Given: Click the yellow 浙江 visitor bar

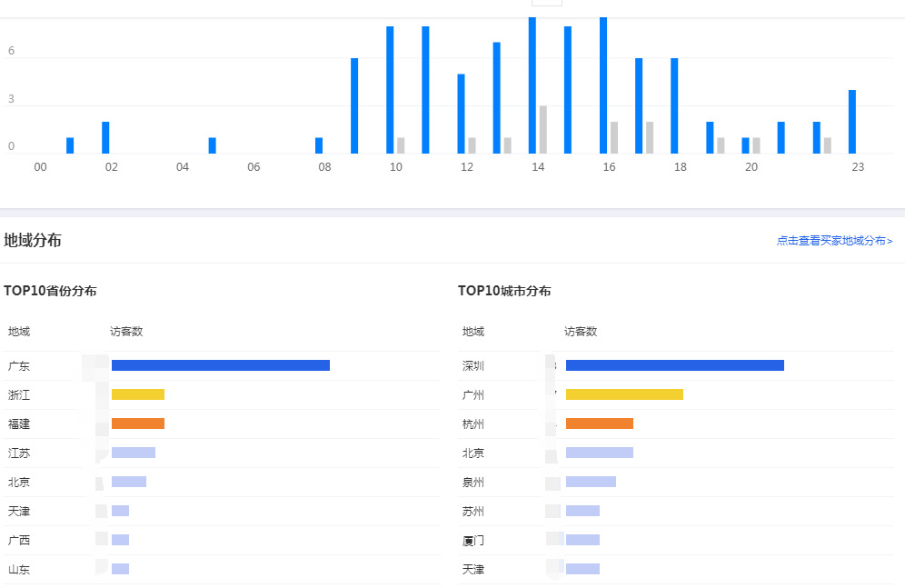Looking at the screenshot, I should coord(138,394).
